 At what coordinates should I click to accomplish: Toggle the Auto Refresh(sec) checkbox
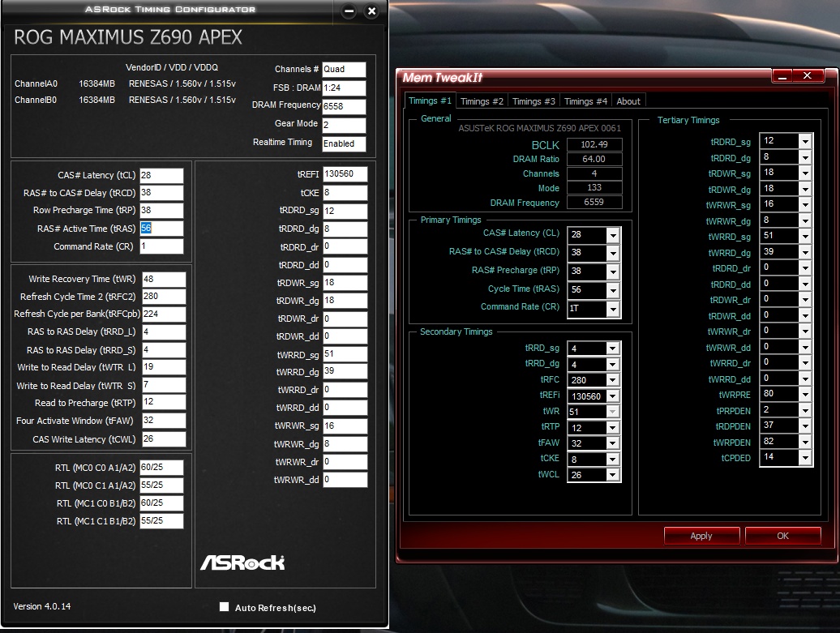pyautogui.click(x=224, y=607)
